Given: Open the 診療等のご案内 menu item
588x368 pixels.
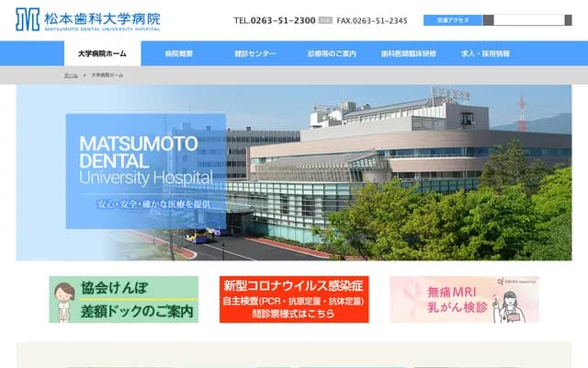Looking at the screenshot, I should point(332,53).
